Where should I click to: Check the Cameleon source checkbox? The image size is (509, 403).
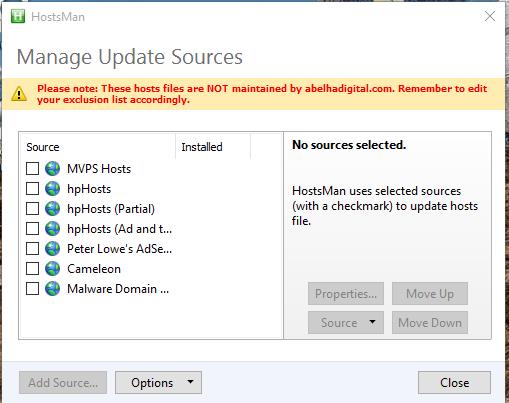point(32,269)
